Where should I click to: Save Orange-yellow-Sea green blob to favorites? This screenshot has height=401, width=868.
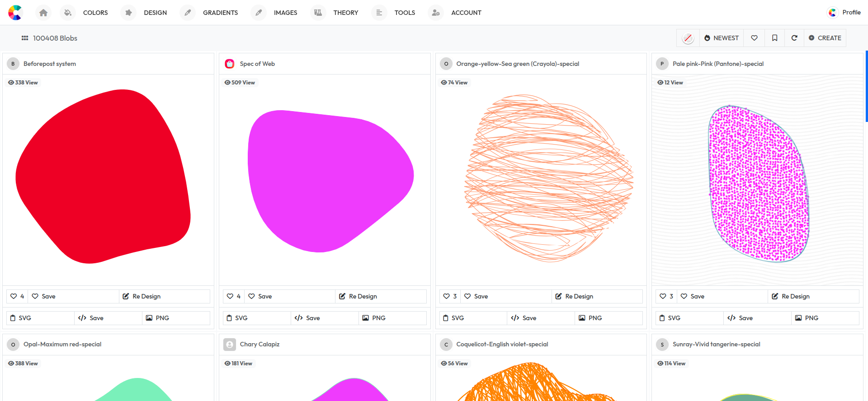506,296
